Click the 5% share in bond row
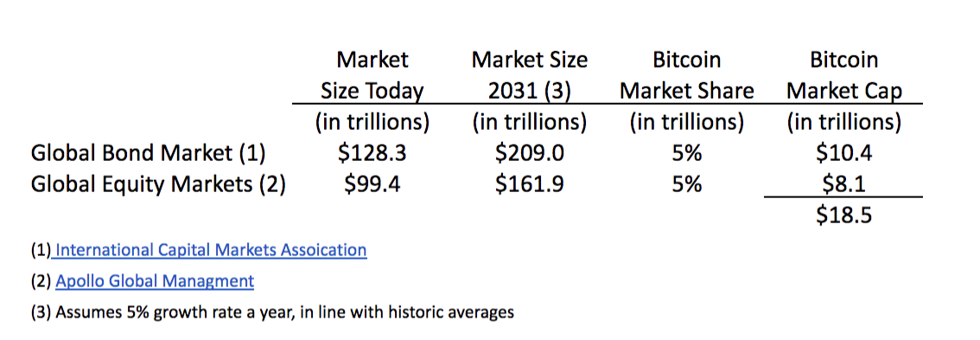The width and height of the screenshot is (980, 340). tap(686, 153)
